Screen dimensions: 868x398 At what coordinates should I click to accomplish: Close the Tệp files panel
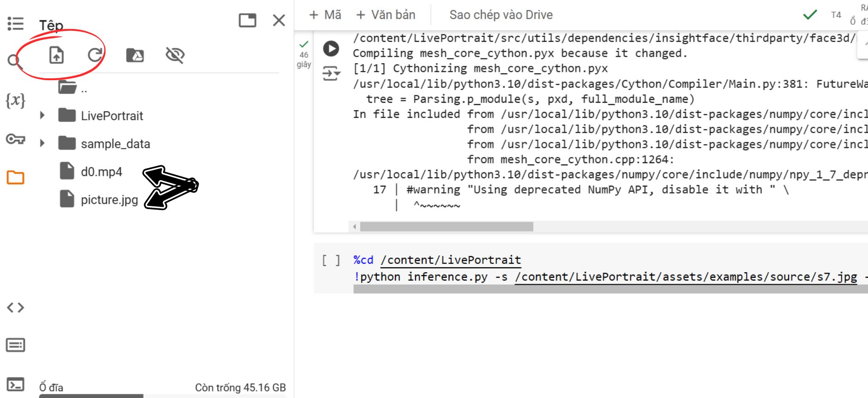pyautogui.click(x=279, y=20)
